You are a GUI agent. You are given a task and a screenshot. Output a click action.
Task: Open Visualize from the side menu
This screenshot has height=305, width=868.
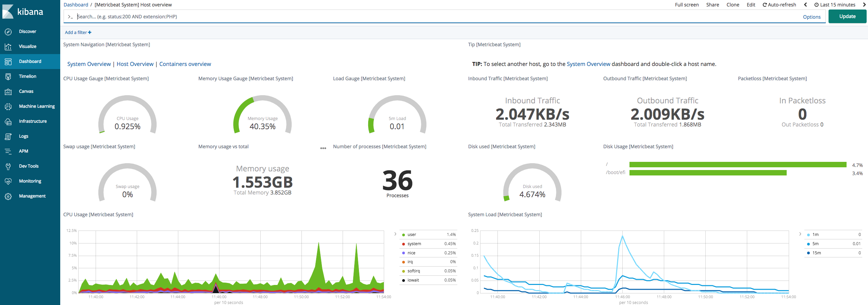[28, 47]
